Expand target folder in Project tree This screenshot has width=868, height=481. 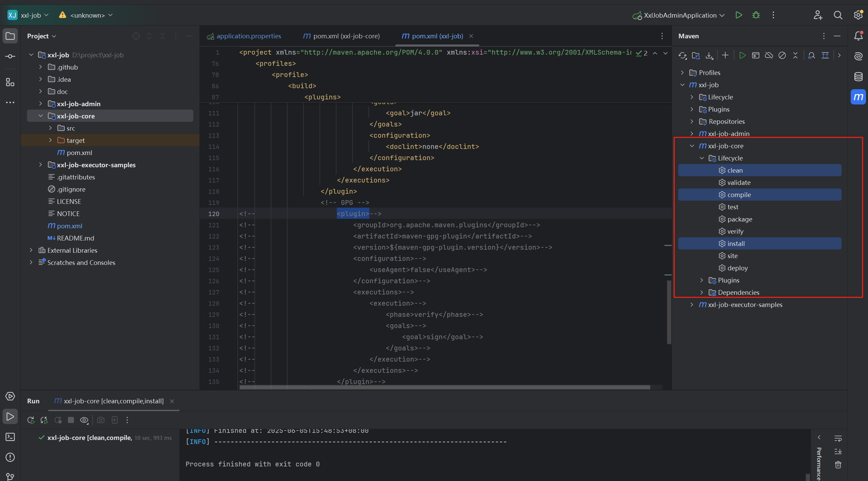[51, 140]
